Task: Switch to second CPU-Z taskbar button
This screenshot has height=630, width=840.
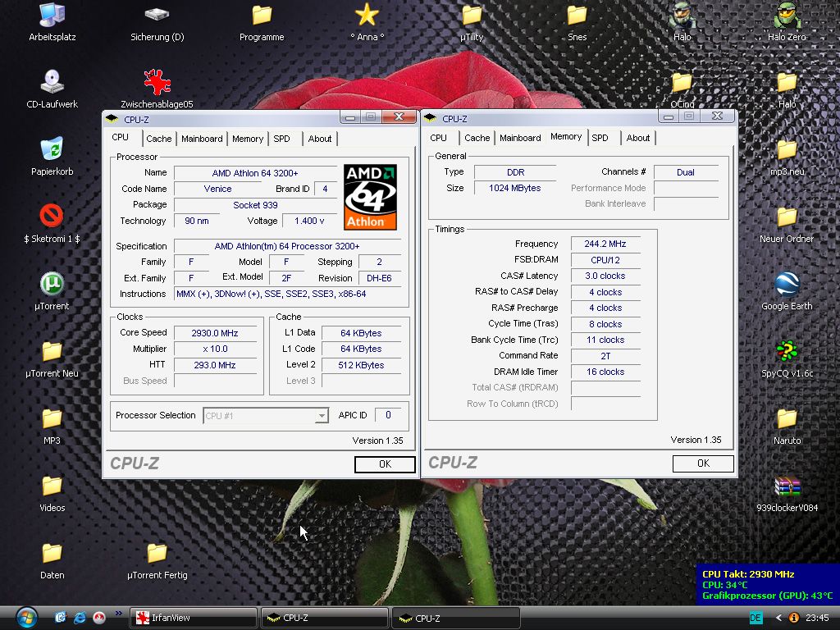Action: pyautogui.click(x=456, y=618)
